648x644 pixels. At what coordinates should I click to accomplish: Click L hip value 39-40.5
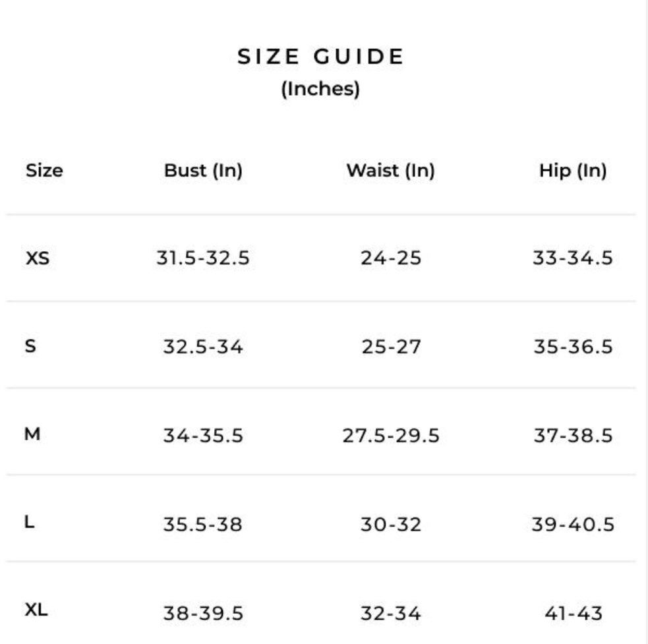573,525
